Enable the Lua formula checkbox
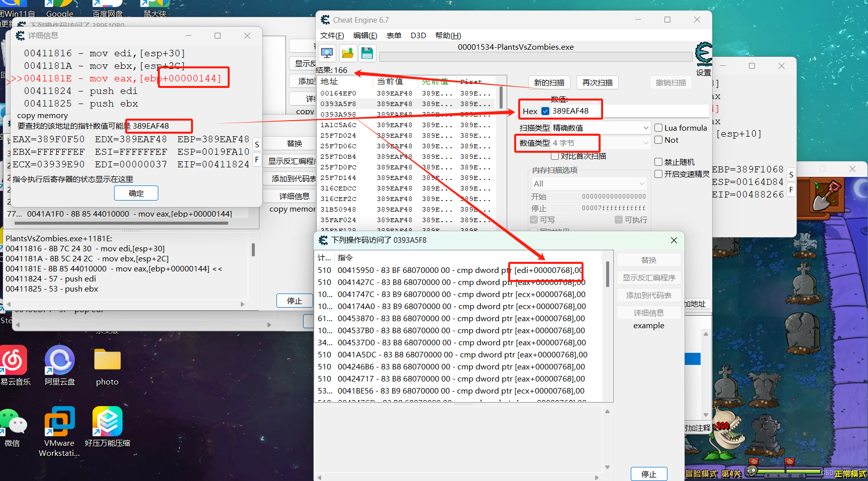 coord(658,128)
